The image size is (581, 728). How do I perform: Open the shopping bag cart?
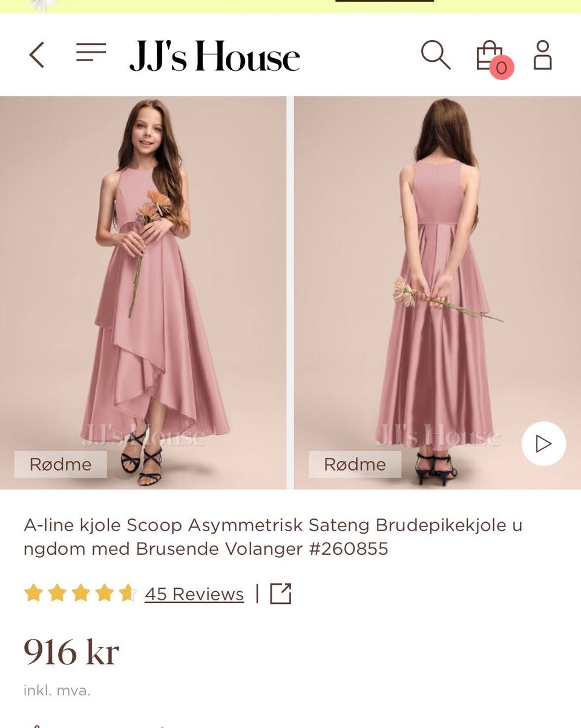pos(488,55)
